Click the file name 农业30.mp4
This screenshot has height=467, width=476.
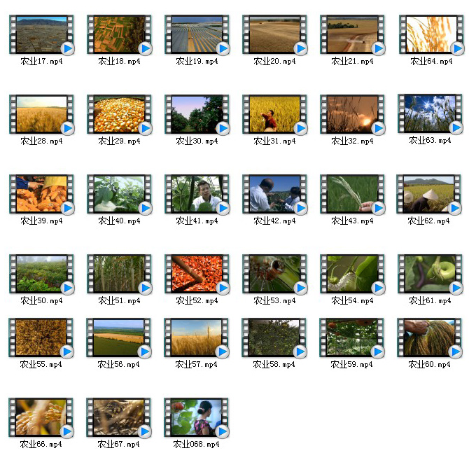pyautogui.click(x=197, y=141)
